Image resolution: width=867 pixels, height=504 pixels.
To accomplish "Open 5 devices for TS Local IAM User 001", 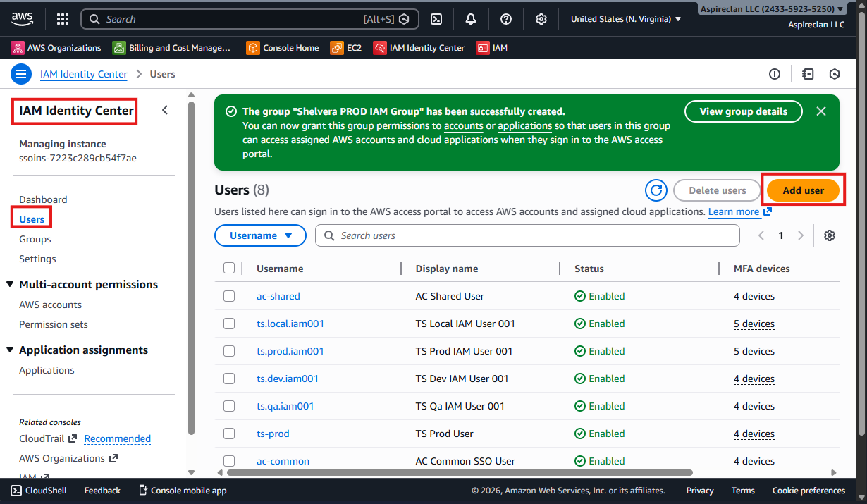I will point(754,324).
